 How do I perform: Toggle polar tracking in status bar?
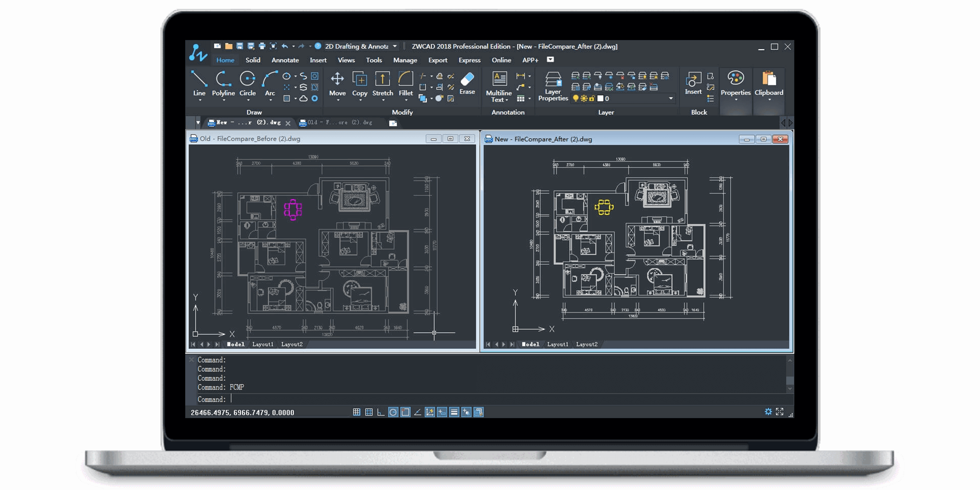pos(393,412)
